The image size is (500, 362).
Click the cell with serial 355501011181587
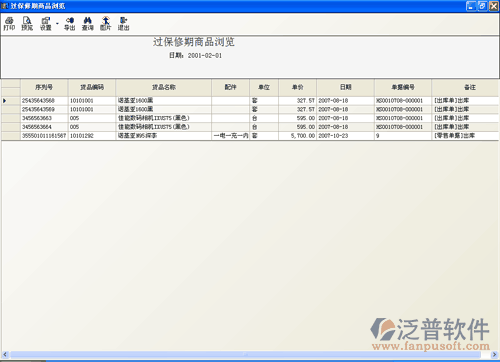[x=44, y=136]
